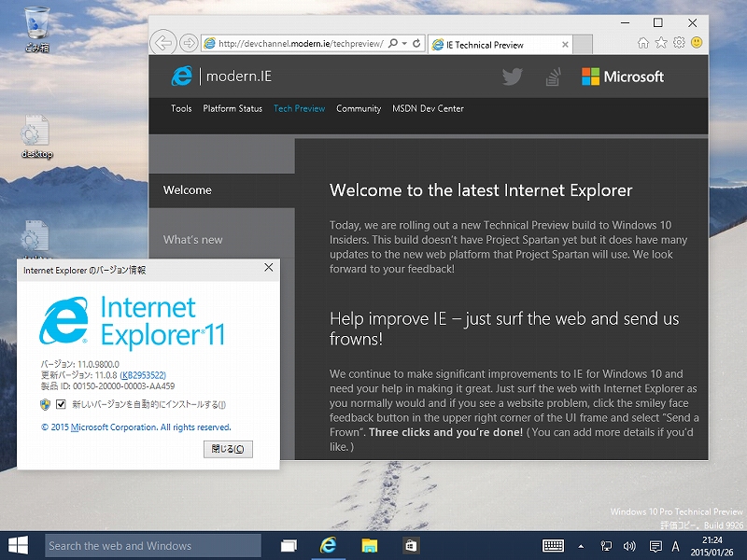
Task: Open the Community nav item
Action: point(359,108)
